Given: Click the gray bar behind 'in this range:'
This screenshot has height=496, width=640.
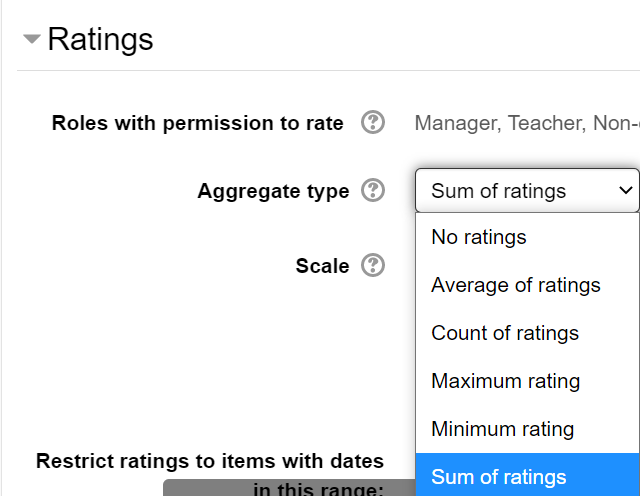Looking at the screenshot, I should [200, 489].
